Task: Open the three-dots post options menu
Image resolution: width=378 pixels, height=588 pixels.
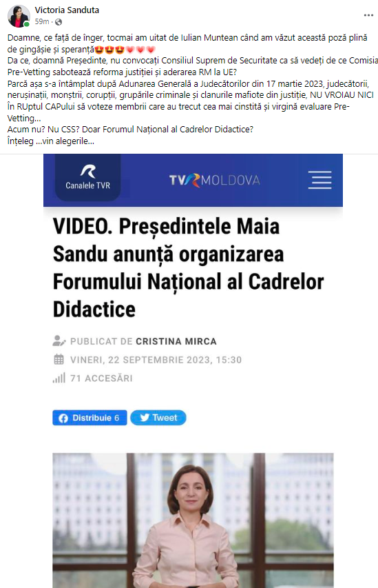Action: tap(368, 15)
